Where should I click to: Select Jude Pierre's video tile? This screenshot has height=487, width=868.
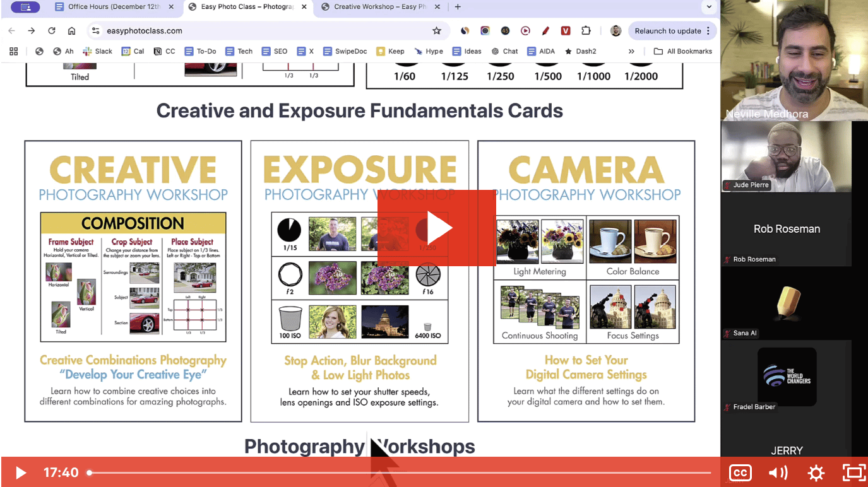[786, 156]
